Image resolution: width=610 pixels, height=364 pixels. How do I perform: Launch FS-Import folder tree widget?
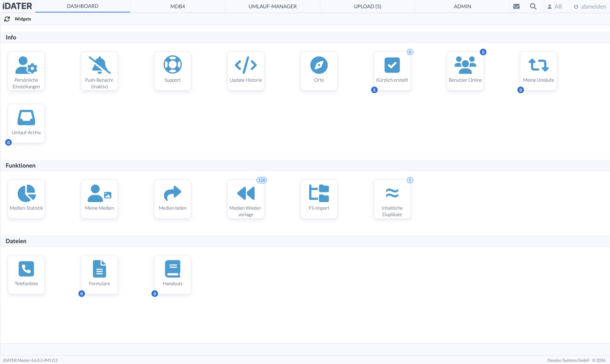click(319, 199)
